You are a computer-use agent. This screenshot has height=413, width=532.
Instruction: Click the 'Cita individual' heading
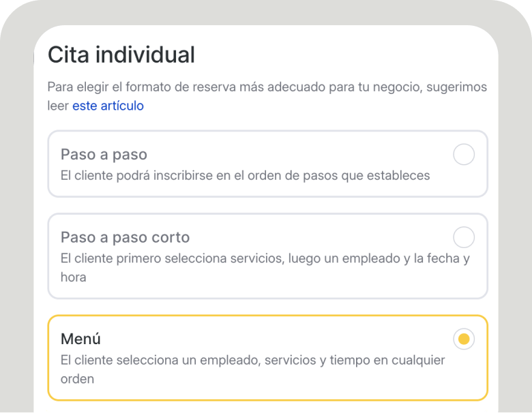(x=121, y=55)
